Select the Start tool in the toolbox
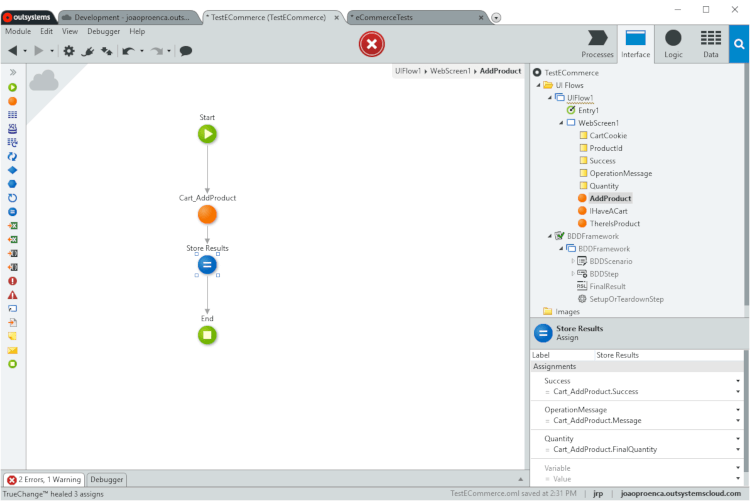Image resolution: width=750 pixels, height=501 pixels. [12, 88]
